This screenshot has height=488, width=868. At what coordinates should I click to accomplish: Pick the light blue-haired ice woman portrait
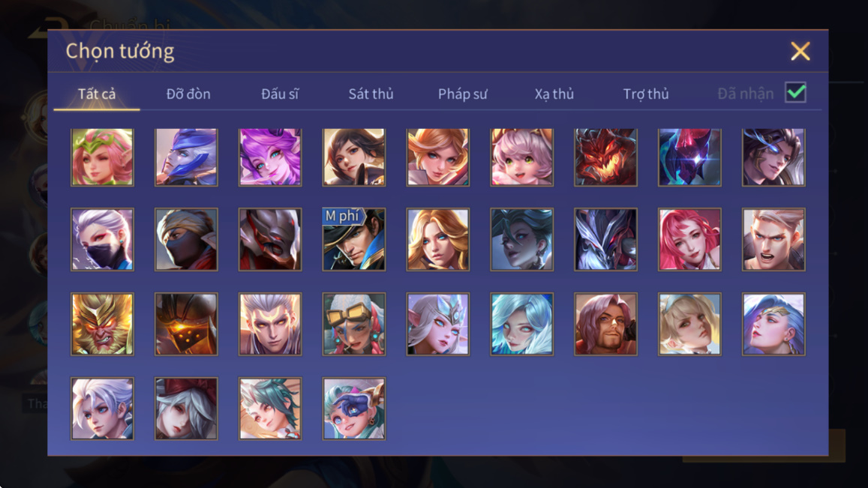(x=521, y=324)
